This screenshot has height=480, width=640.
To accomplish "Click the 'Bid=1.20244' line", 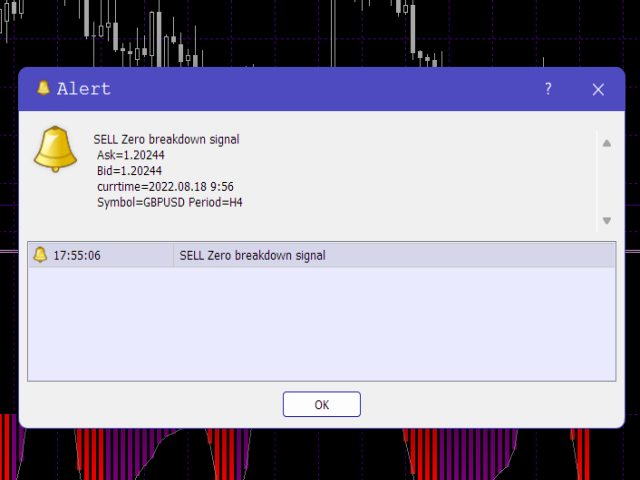I will tap(129, 171).
